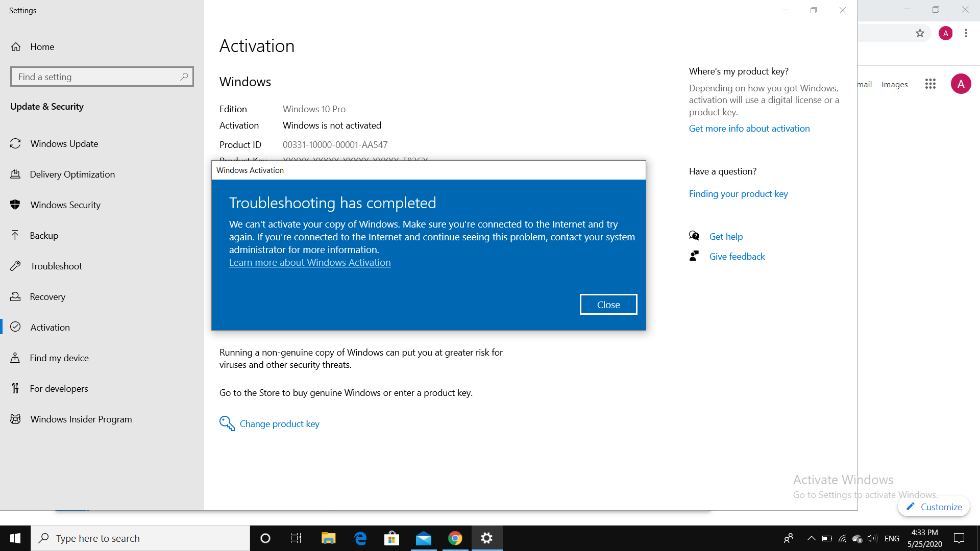Click the Windows Security shield icon
This screenshot has width=980, height=551.
click(x=15, y=205)
